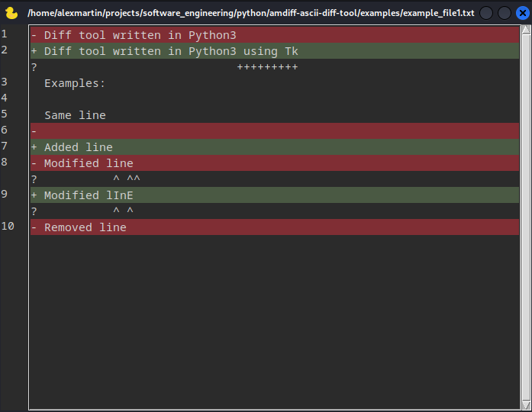The image size is (532, 412).
Task: Click the scrollbar down arrow
Action: point(526,405)
